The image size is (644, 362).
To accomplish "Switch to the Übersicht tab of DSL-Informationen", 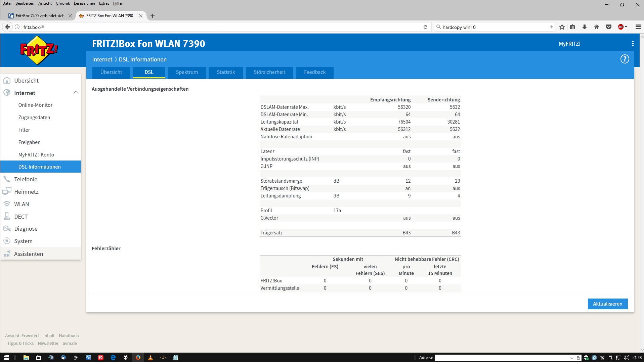I will 111,72.
